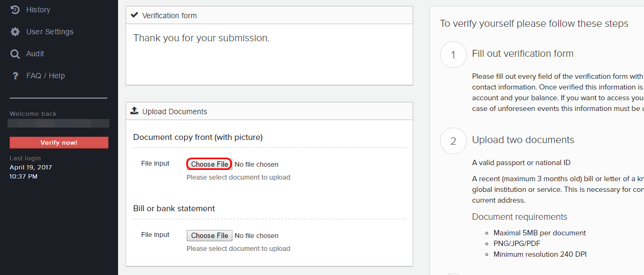
Task: Click the FAQ question mark icon
Action: click(x=15, y=76)
